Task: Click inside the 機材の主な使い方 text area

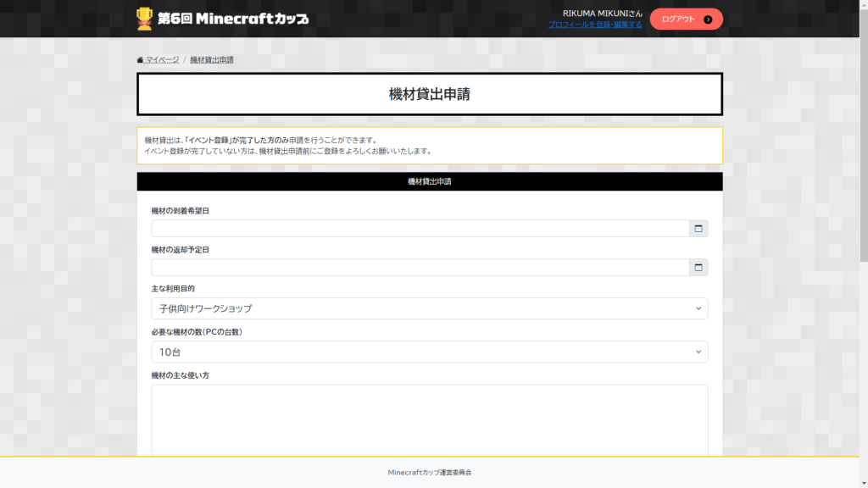Action: pos(429,419)
